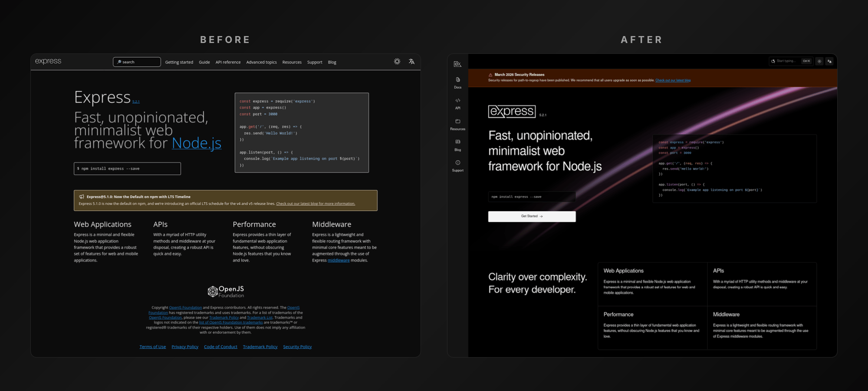Open 'Check out our latest blog' link in After banner
This screenshot has width=868, height=391.
point(673,80)
